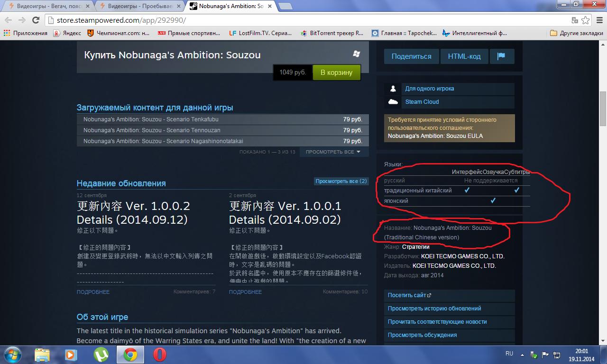Click the single-player person icon
The height and width of the screenshot is (364, 607).
[393, 89]
